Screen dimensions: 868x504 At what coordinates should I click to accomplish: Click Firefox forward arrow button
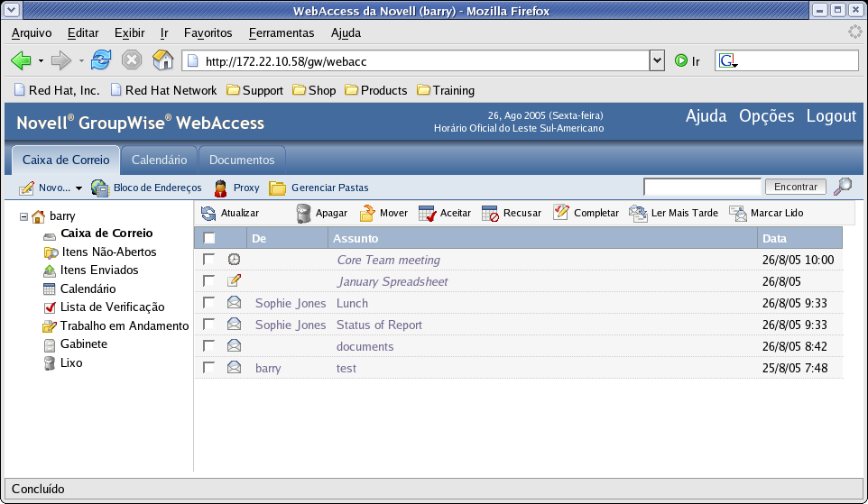click(60, 60)
